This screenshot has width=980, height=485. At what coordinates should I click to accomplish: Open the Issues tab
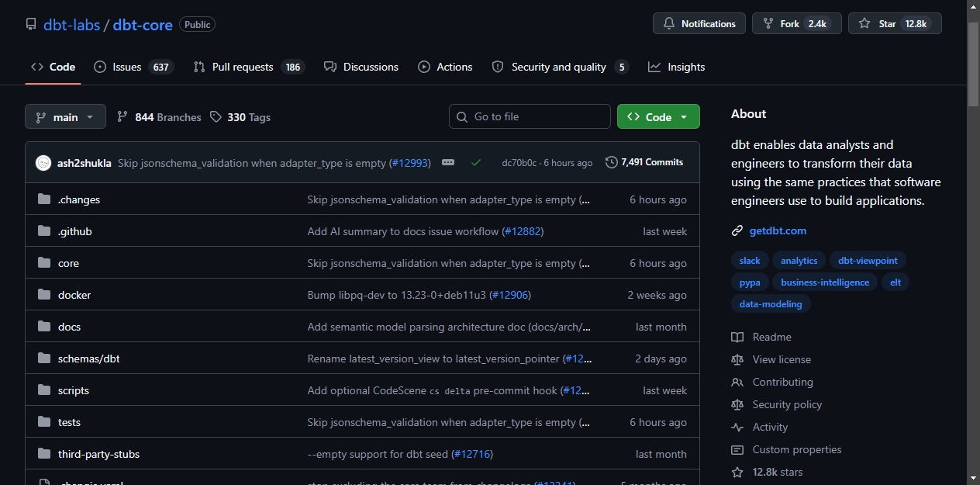coord(133,67)
